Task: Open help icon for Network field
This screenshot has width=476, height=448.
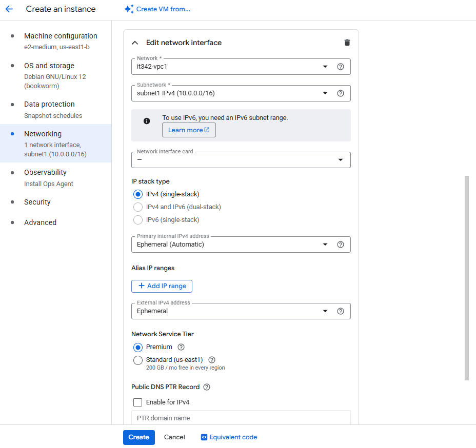Action: click(x=340, y=67)
